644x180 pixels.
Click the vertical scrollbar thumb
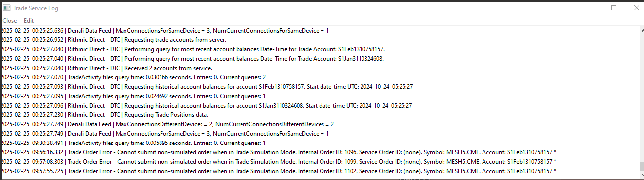click(642, 166)
